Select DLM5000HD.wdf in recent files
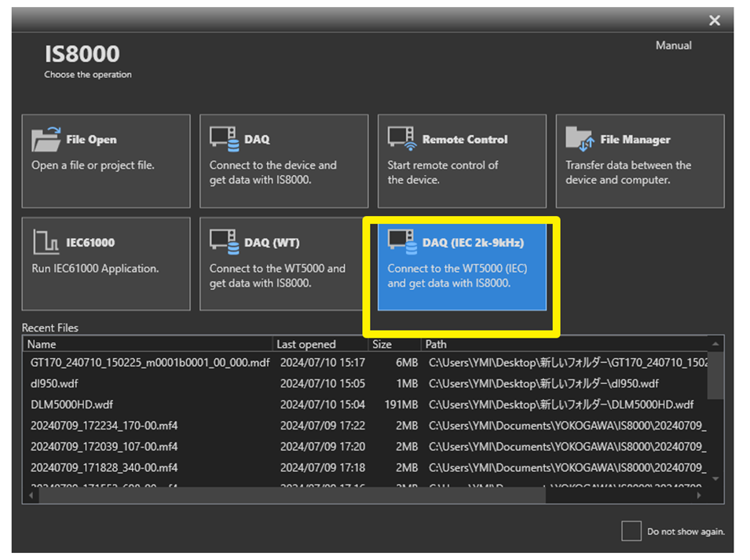750x560 pixels. pyautogui.click(x=71, y=404)
